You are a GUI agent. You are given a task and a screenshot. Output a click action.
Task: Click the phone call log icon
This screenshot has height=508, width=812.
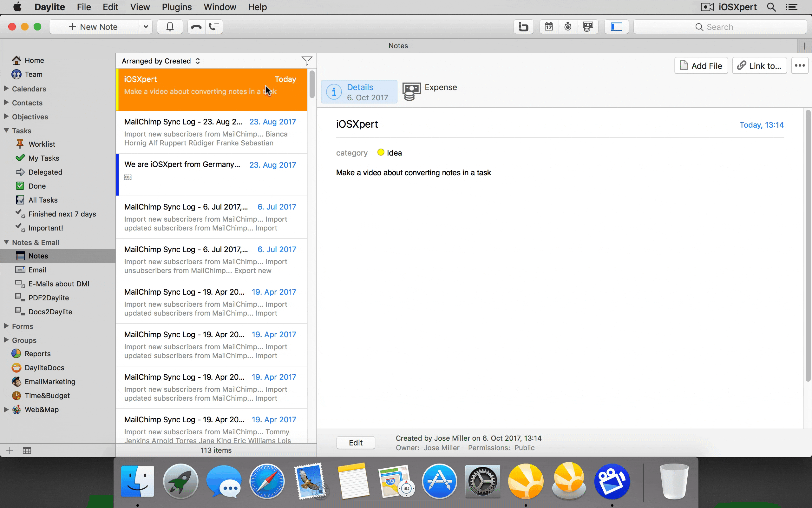coord(214,27)
